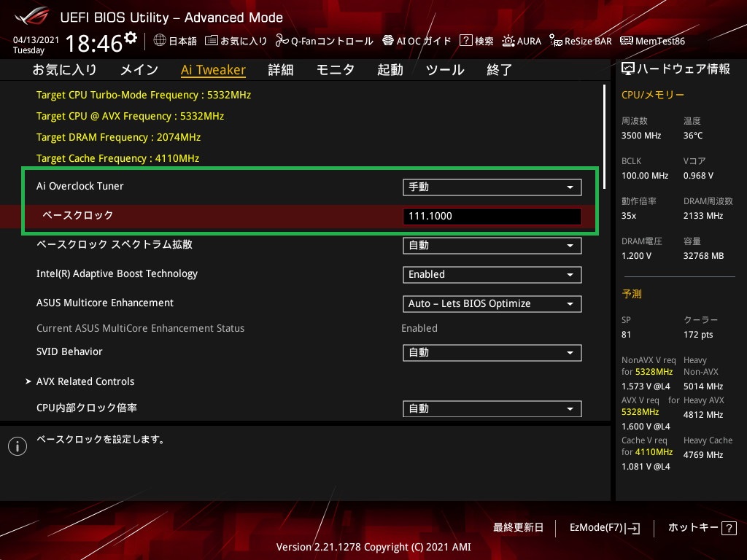This screenshot has width=747, height=560.
Task: Click hardware info monitor icon
Action: pos(628,69)
